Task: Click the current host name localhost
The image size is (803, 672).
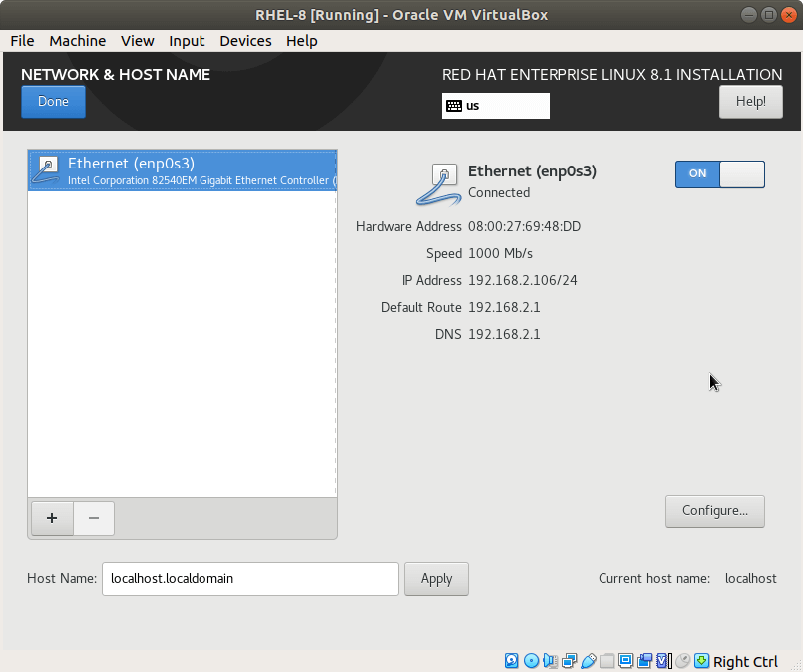Action: point(751,579)
